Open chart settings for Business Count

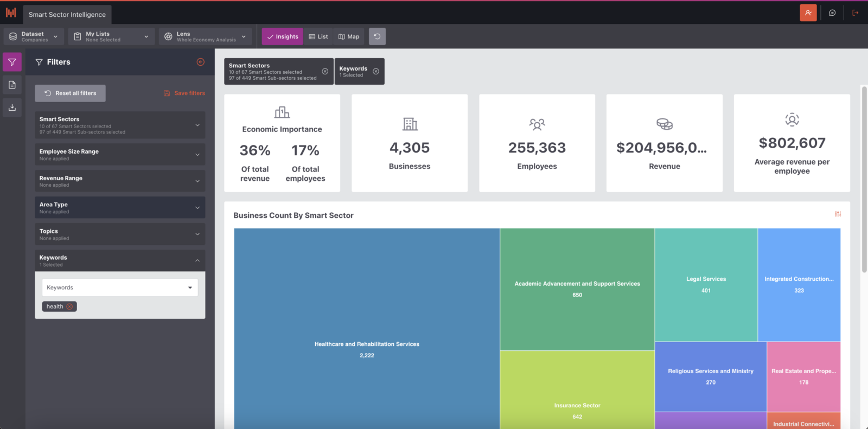(838, 214)
